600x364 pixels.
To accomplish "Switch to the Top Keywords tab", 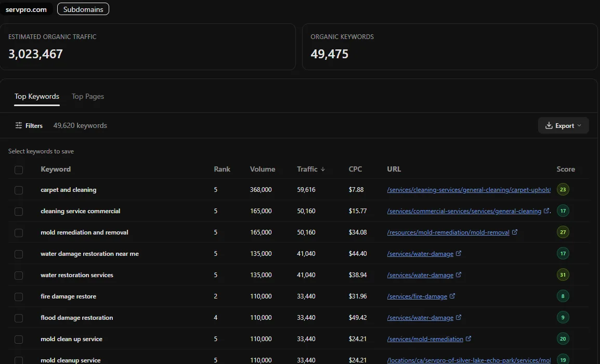I will click(37, 96).
